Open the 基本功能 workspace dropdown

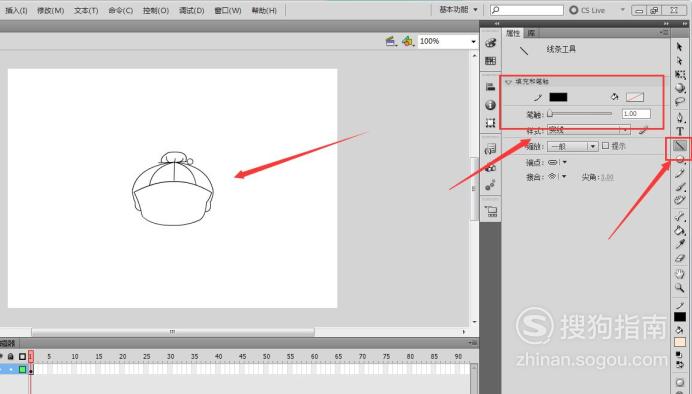tap(459, 9)
